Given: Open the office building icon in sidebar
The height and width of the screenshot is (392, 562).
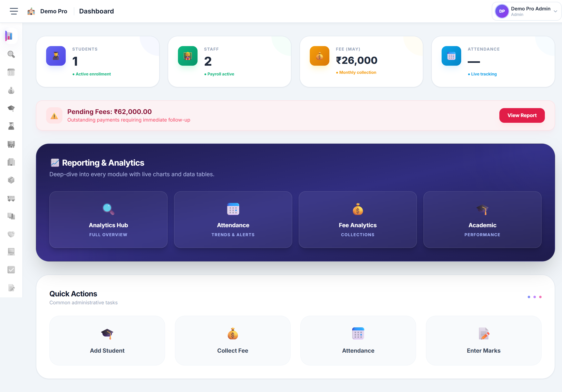Looking at the screenshot, I should pos(11,162).
